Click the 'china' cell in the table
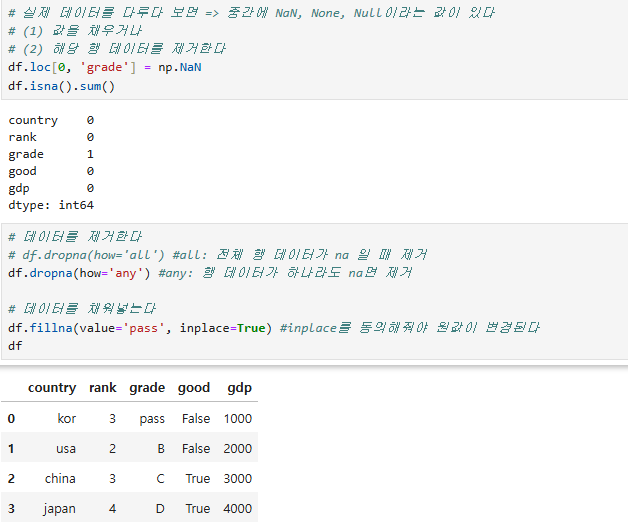 tap(60, 479)
